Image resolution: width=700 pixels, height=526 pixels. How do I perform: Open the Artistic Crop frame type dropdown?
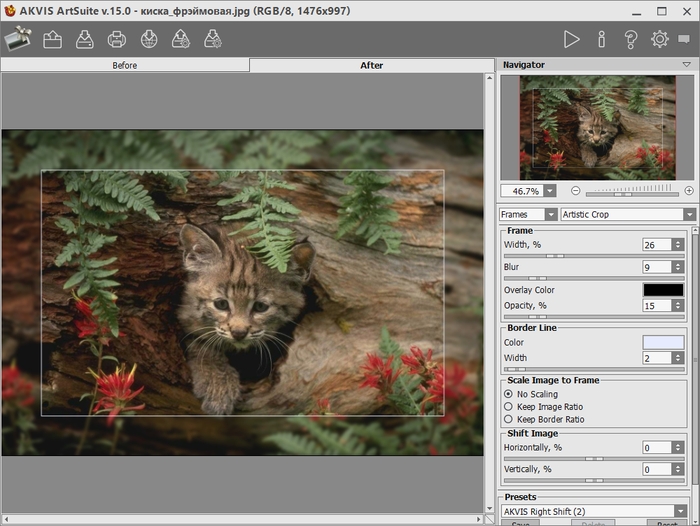[690, 215]
